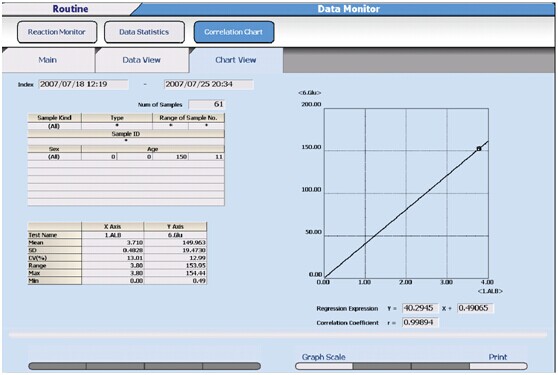This screenshot has height=375, width=558.
Task: Click the index end date field
Action: (209, 84)
